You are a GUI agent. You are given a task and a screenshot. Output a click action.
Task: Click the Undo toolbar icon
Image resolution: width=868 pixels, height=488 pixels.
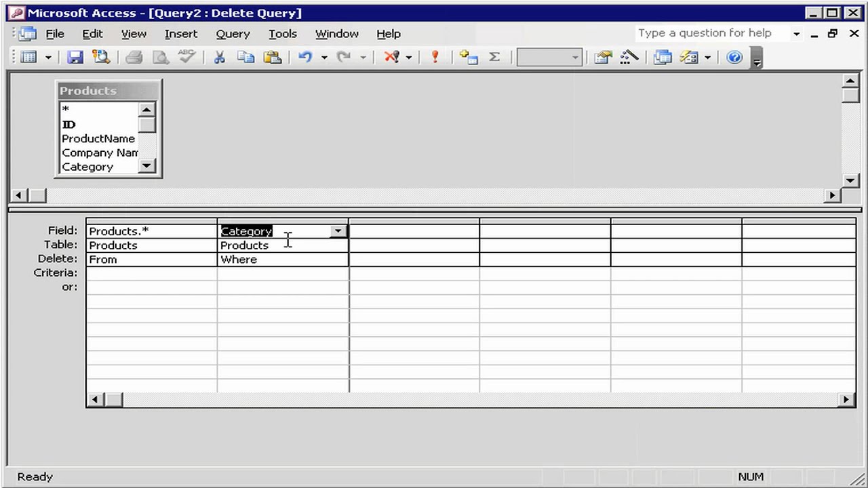pos(305,58)
